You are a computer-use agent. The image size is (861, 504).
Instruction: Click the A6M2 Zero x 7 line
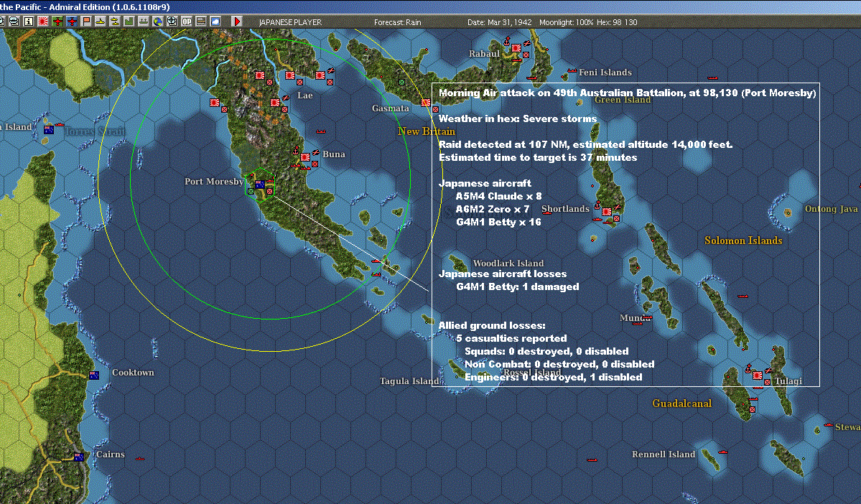493,209
